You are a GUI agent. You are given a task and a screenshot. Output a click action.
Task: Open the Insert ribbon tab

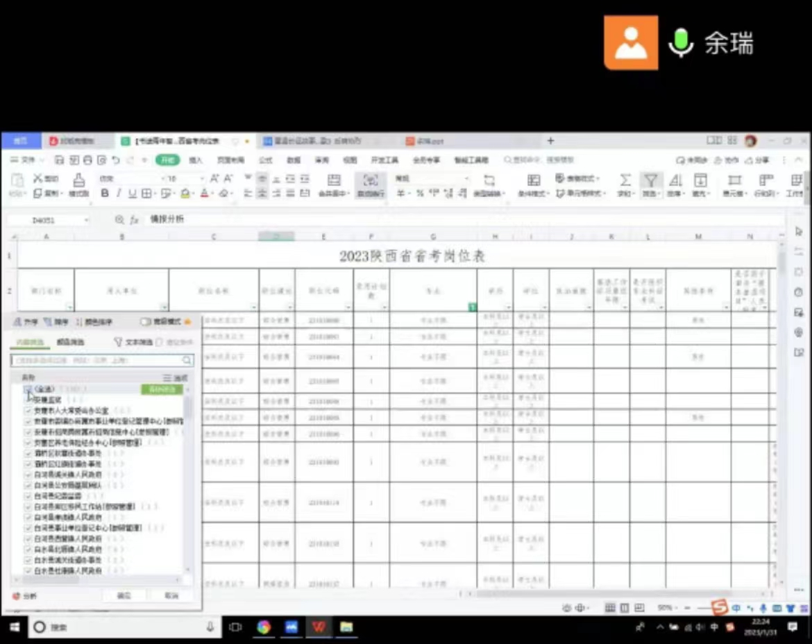pyautogui.click(x=196, y=160)
